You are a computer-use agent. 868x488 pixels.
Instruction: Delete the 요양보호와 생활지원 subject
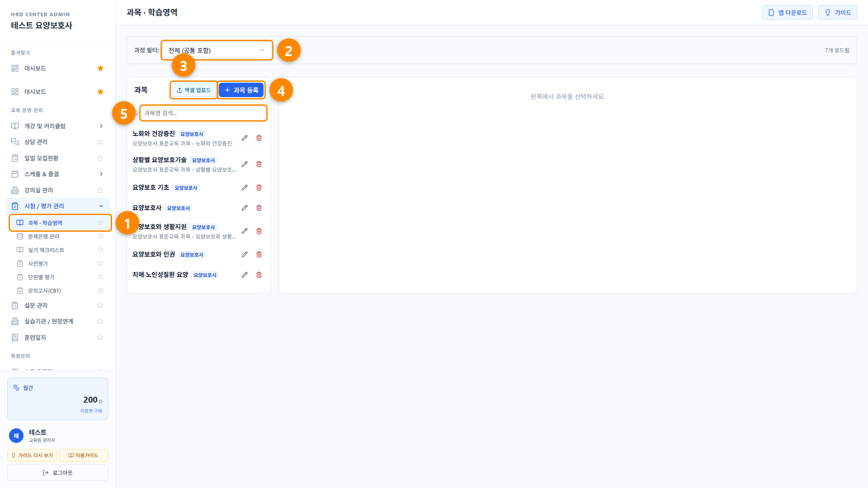pos(259,231)
